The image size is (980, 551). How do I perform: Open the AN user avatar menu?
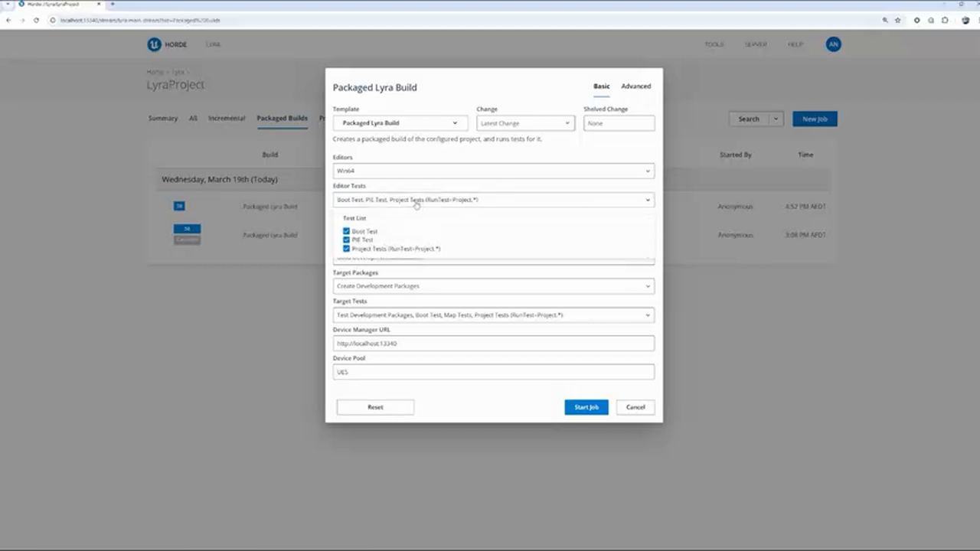click(833, 44)
